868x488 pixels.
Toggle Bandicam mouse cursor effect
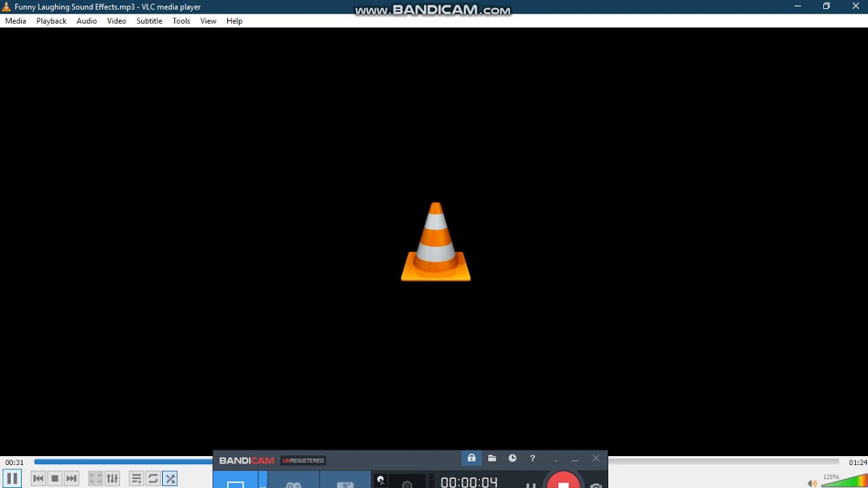tap(381, 480)
